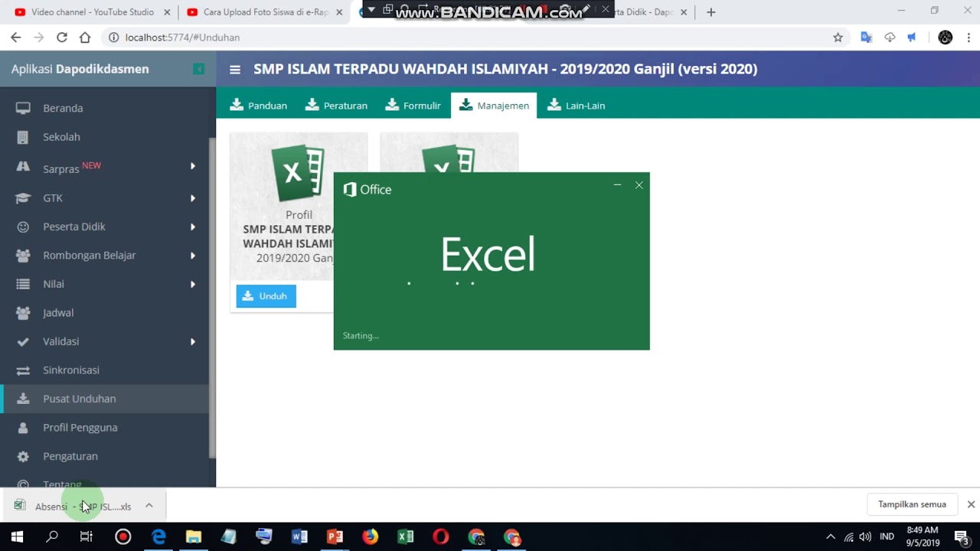Collapse the sidebar with the green arrow button
Image resolution: width=980 pixels, height=551 pixels.
[198, 69]
